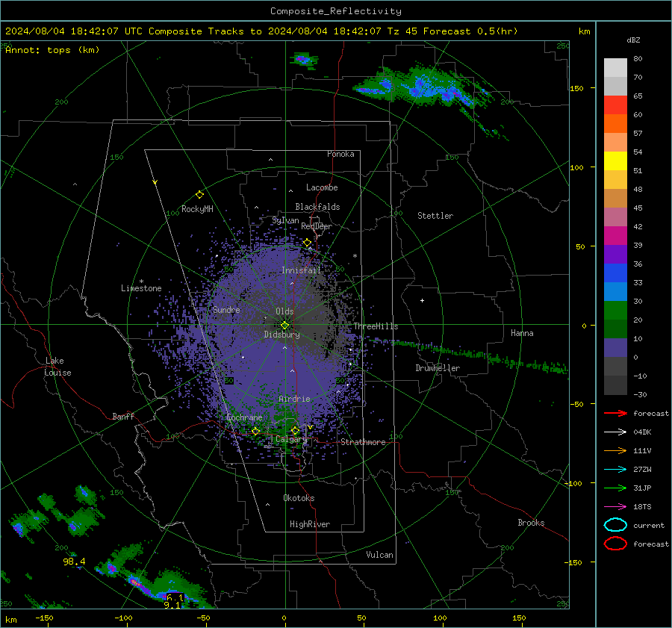Select the orange 111V arrow icon
This screenshot has width=672, height=628.
pos(615,450)
